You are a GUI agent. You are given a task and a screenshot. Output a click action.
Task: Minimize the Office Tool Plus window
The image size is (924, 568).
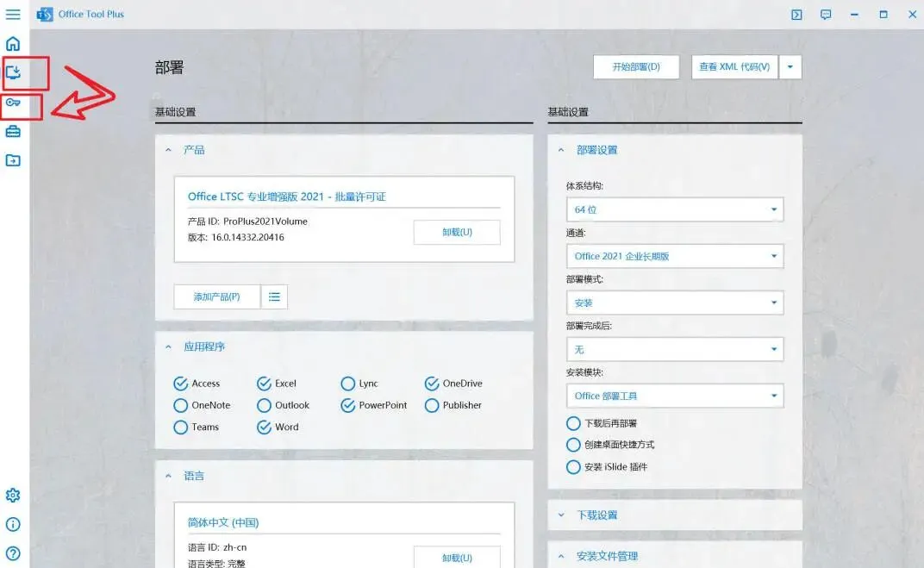854,14
